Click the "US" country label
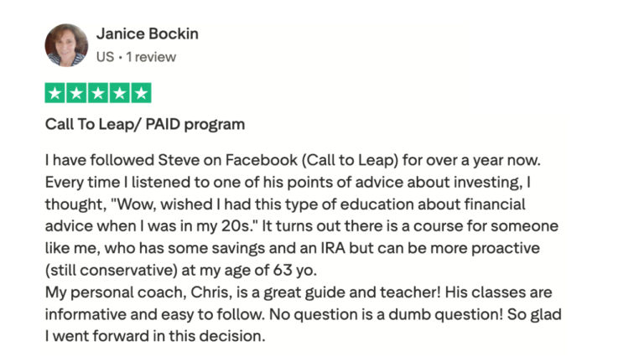644x362 pixels. [x=105, y=57]
